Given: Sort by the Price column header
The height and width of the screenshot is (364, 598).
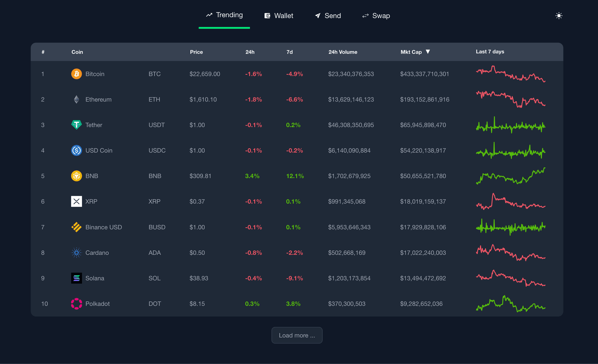Looking at the screenshot, I should tap(197, 52).
